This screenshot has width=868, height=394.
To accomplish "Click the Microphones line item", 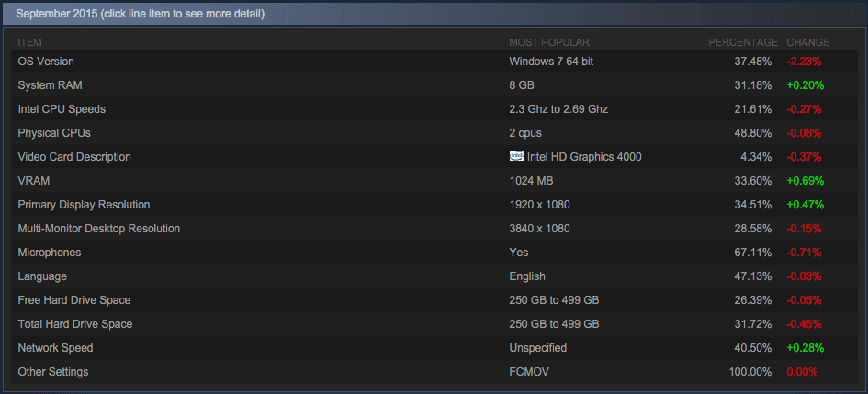I will tap(50, 253).
